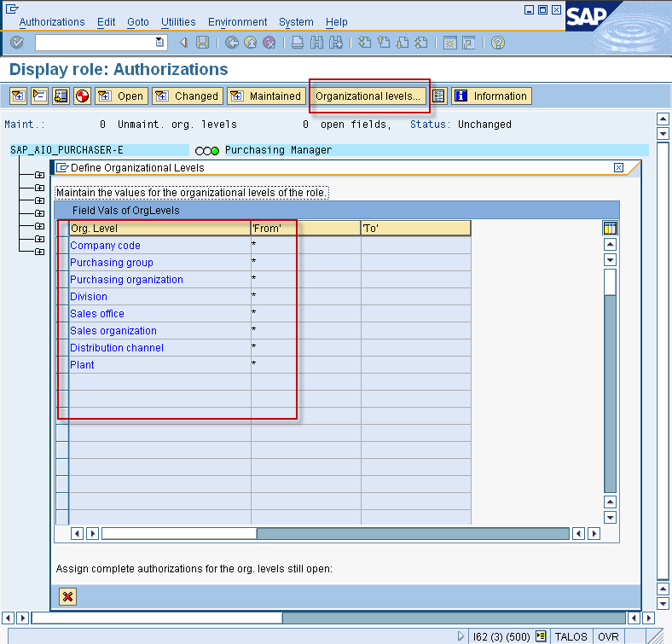The image size is (672, 644).
Task: Click the Print icon
Action: [x=298, y=43]
